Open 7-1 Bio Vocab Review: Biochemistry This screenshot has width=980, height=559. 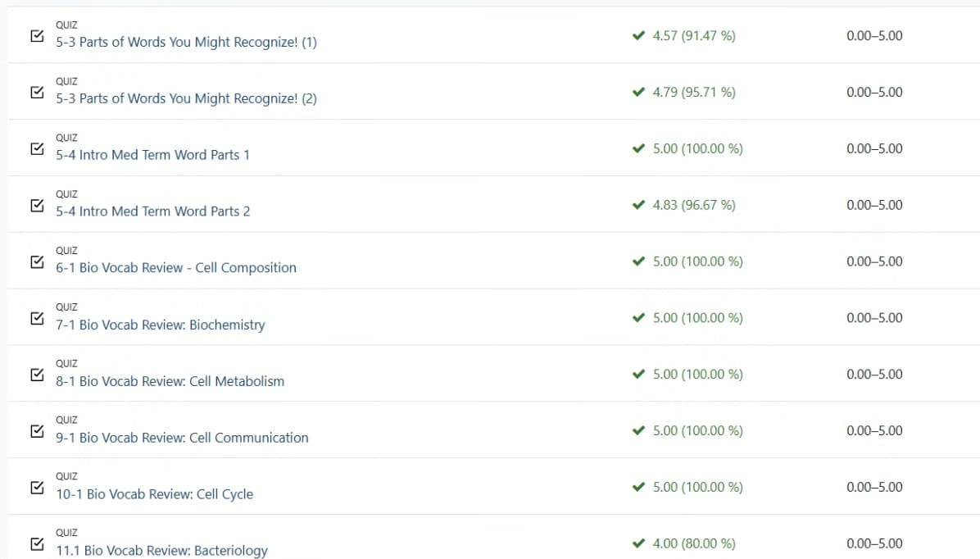click(x=161, y=325)
